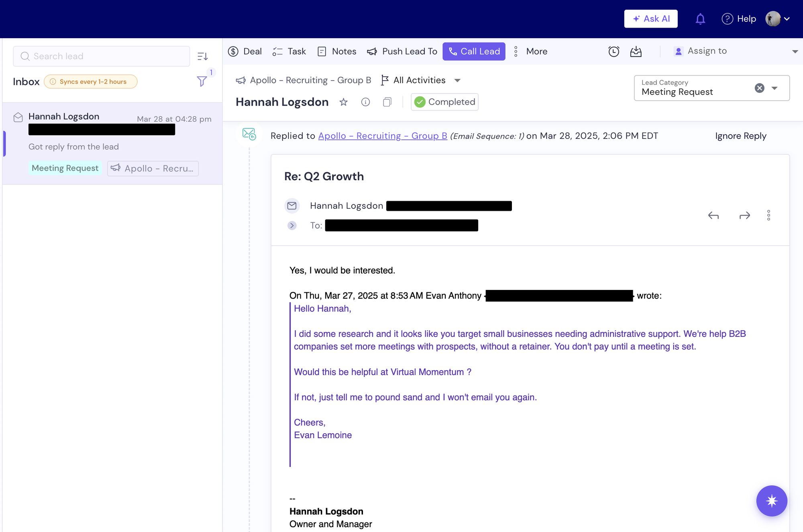Clear the Meeting Request lead category

pos(759,88)
